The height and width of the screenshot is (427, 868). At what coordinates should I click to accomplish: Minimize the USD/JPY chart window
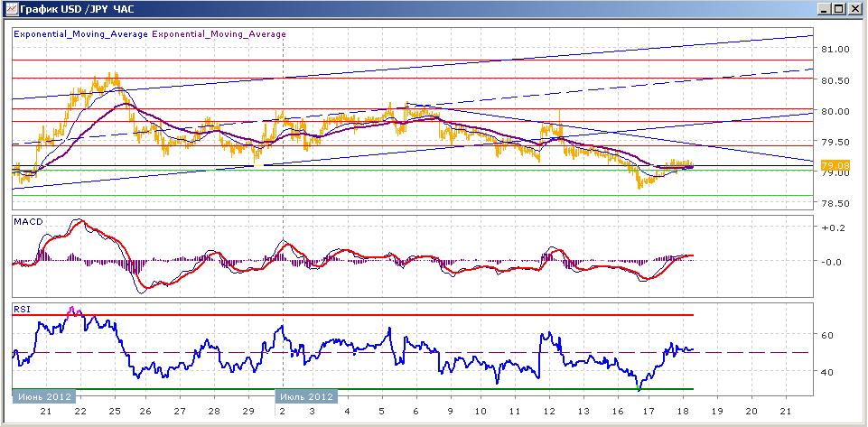pos(826,9)
